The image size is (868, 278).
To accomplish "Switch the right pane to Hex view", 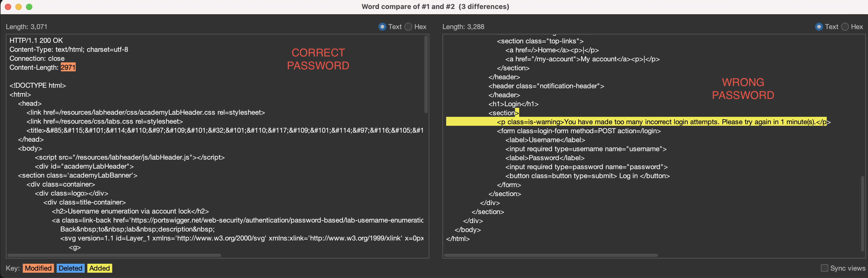I will coord(845,27).
